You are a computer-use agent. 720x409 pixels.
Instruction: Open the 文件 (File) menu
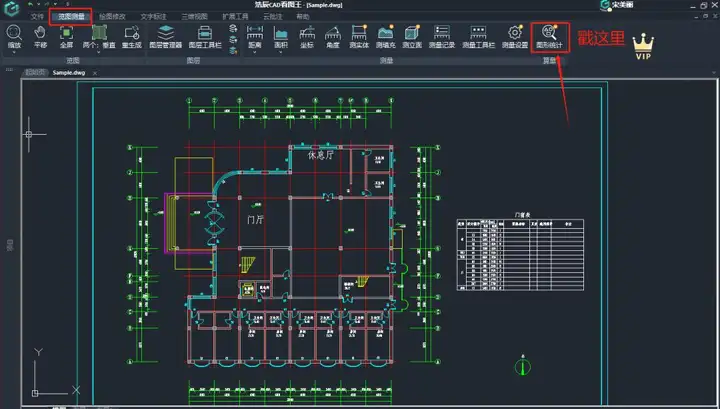tap(37, 17)
